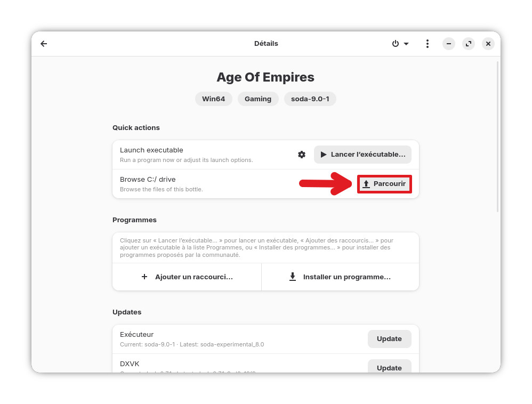Screen dimensions: 532x404
Task: Update the DXVK component
Action: pyautogui.click(x=389, y=367)
